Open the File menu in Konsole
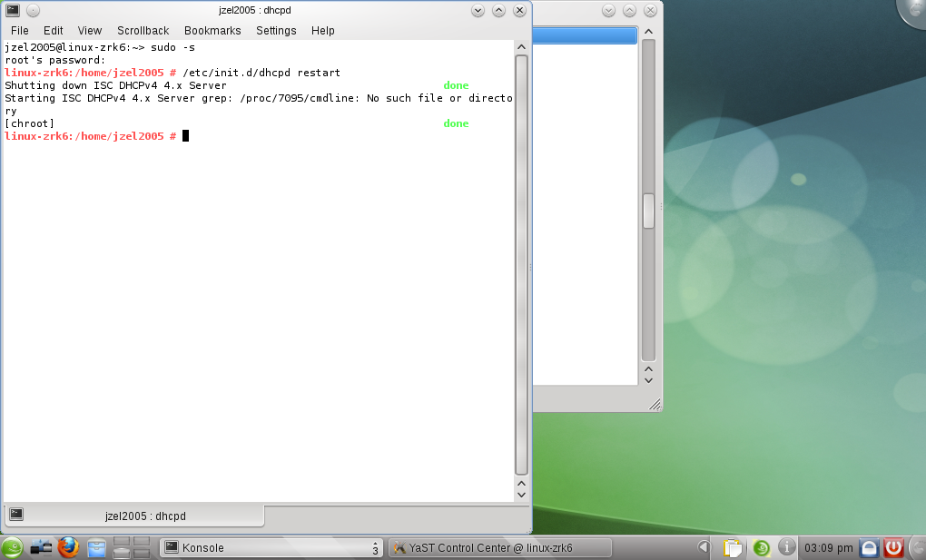 (19, 31)
